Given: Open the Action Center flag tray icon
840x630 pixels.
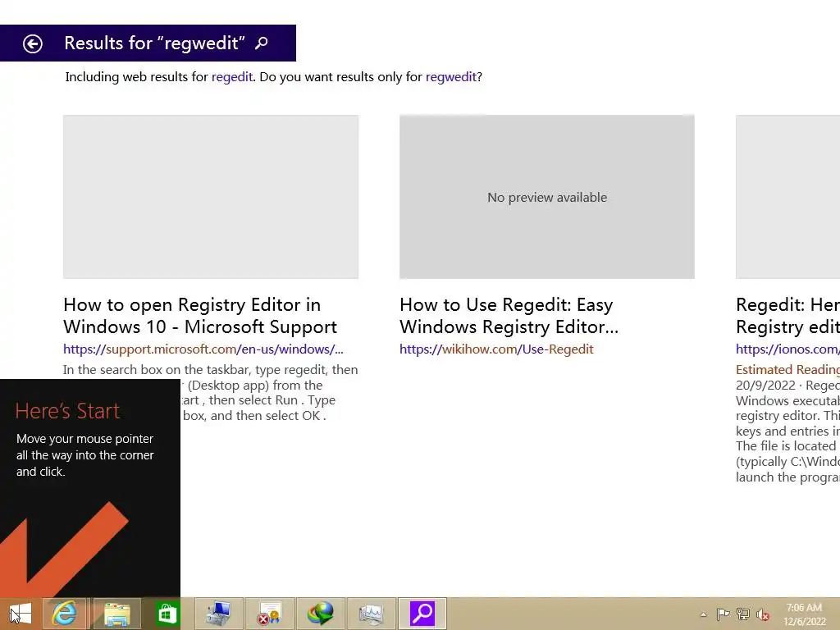Looking at the screenshot, I should [723, 614].
